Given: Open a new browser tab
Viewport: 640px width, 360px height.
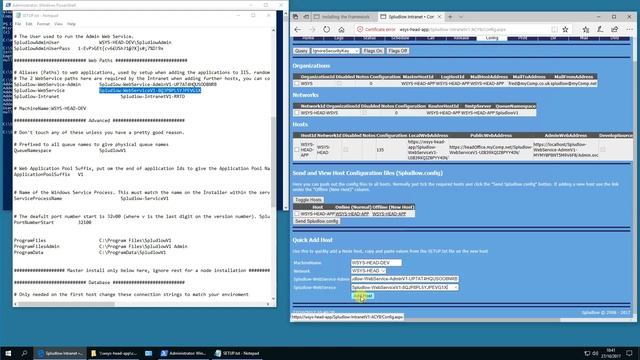Looking at the screenshot, I should [450, 17].
